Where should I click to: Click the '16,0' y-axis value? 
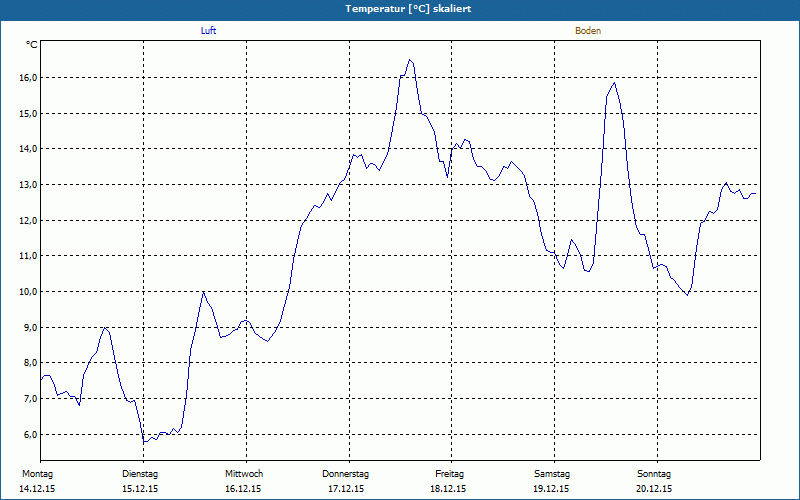click(29, 78)
